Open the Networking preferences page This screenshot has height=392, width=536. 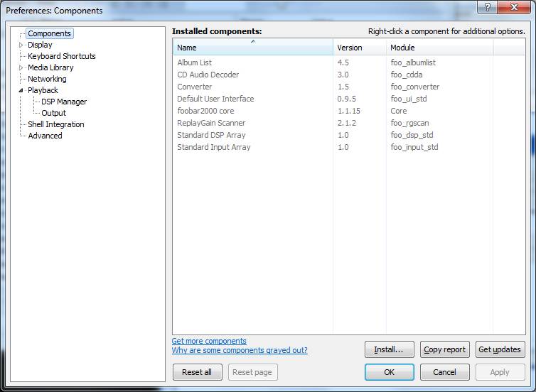pos(47,79)
